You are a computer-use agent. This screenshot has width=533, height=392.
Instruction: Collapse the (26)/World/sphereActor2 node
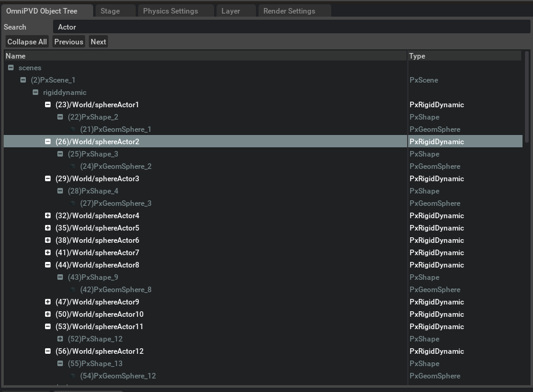[48, 142]
